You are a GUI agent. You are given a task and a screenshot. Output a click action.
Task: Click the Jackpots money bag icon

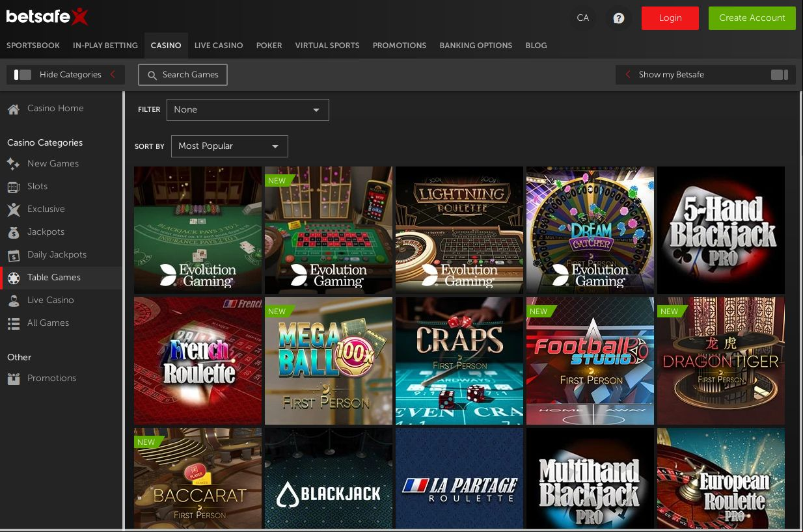[x=13, y=232]
